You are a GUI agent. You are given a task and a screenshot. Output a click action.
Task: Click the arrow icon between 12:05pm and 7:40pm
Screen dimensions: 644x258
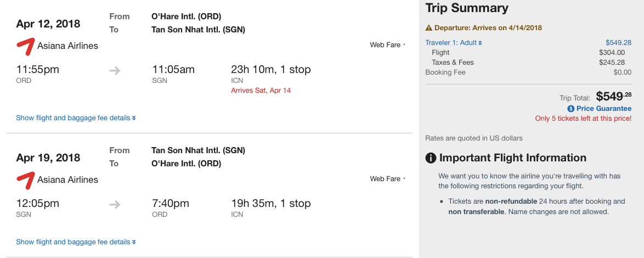115,204
